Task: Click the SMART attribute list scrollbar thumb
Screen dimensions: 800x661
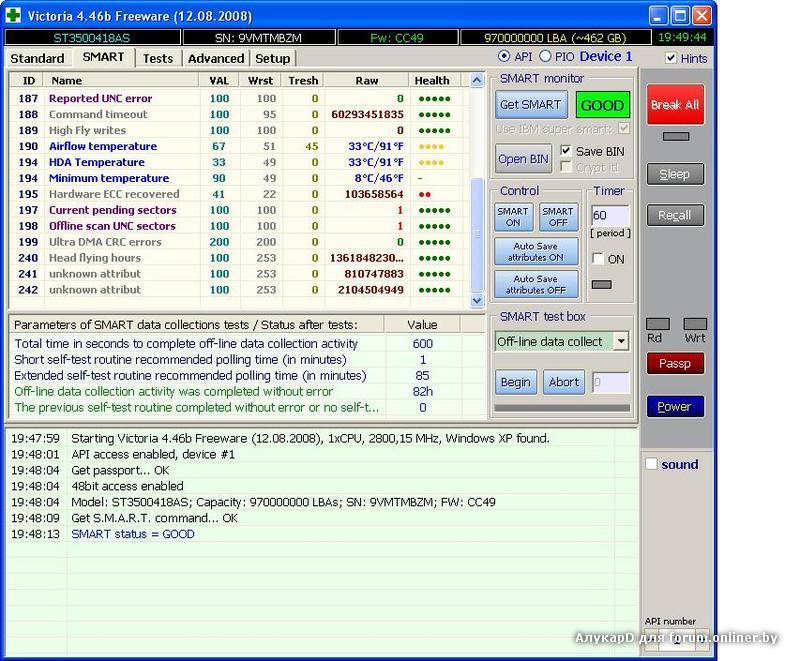Action: click(477, 234)
